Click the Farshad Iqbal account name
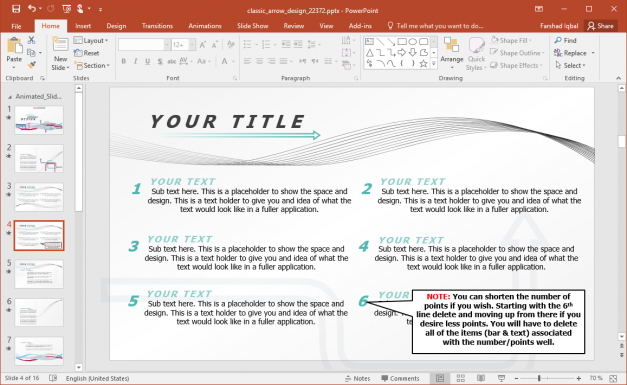Image resolution: width=627 pixels, height=385 pixels. [x=559, y=26]
